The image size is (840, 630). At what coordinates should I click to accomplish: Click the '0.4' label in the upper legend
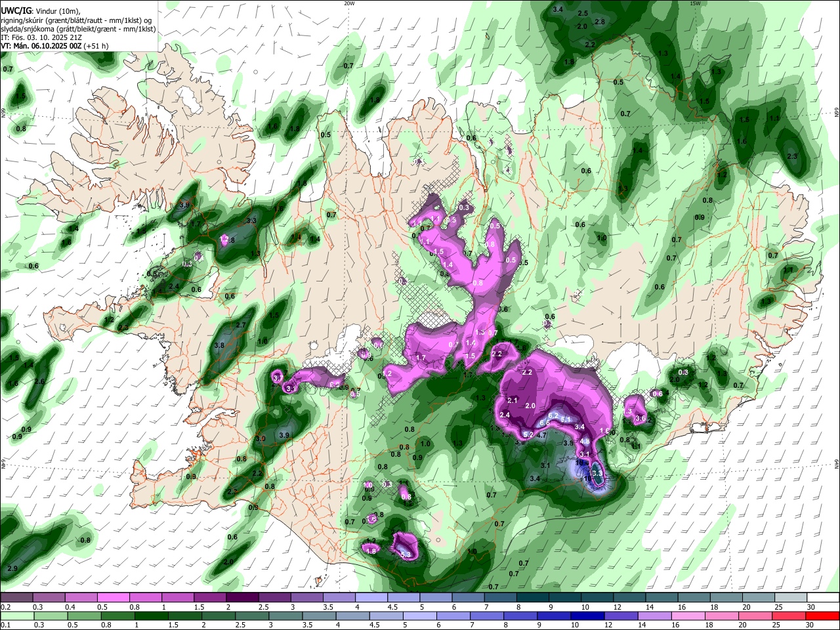tap(70, 607)
